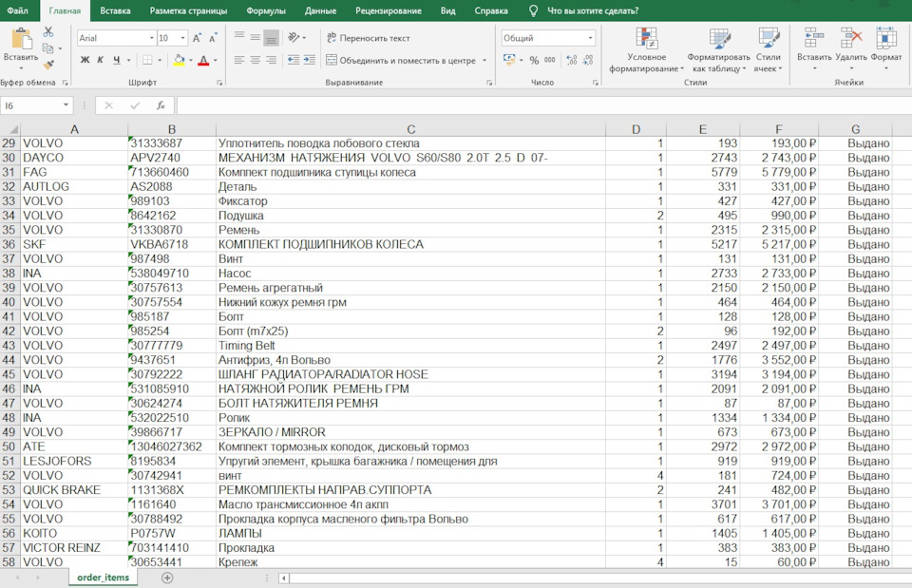Click the Cut scissors icon

pyautogui.click(x=48, y=32)
